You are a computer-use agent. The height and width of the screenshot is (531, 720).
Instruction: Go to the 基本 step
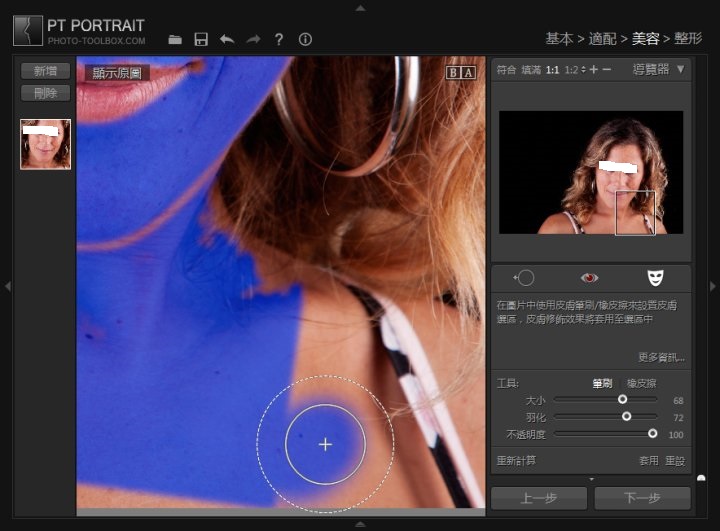pyautogui.click(x=559, y=39)
